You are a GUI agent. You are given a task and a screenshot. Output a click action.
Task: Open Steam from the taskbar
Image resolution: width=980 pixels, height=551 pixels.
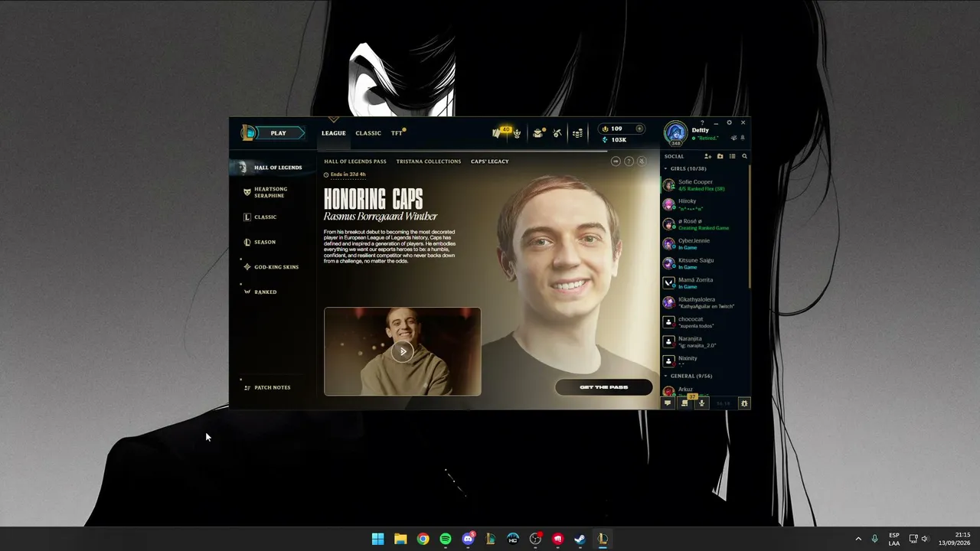(x=580, y=539)
